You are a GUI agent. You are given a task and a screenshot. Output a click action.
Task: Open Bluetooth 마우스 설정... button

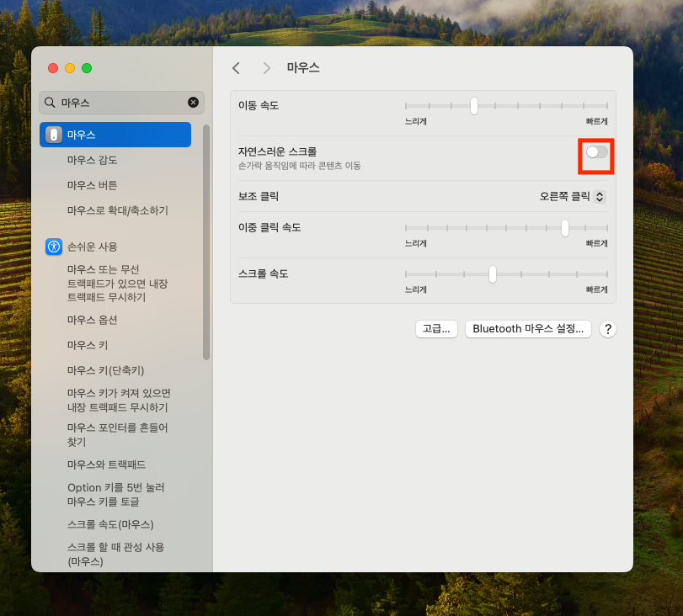[528, 329]
